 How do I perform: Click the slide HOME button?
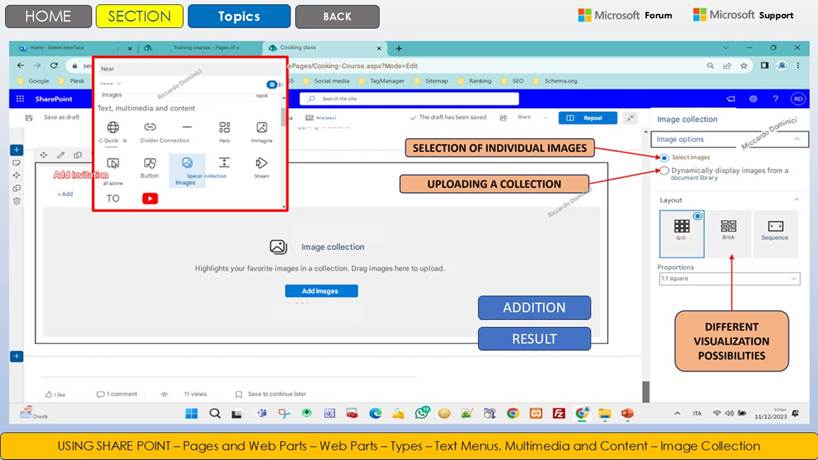click(48, 16)
